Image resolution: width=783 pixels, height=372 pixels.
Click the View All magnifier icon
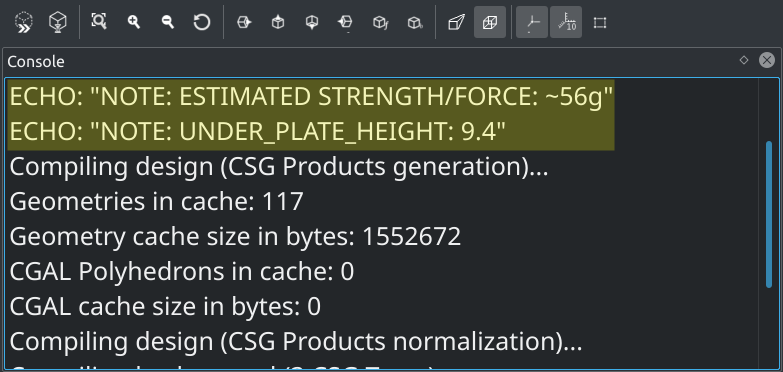pos(99,22)
